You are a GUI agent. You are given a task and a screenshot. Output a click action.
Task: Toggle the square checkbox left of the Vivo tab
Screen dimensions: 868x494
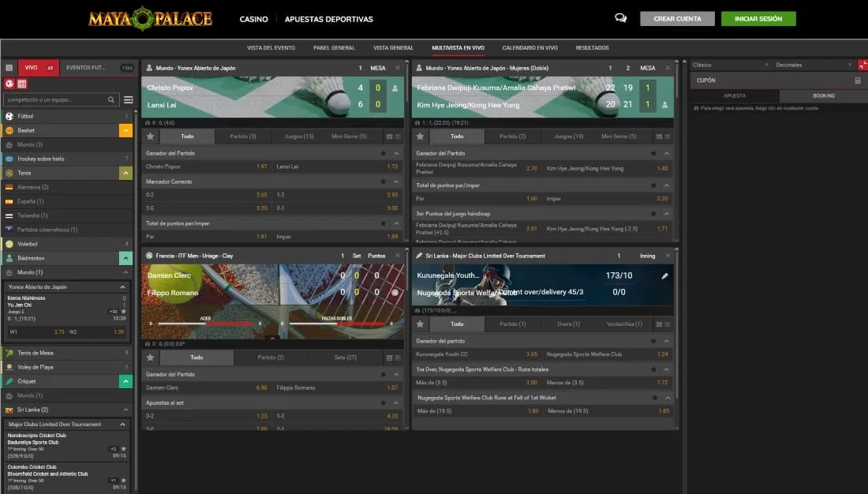coord(9,68)
